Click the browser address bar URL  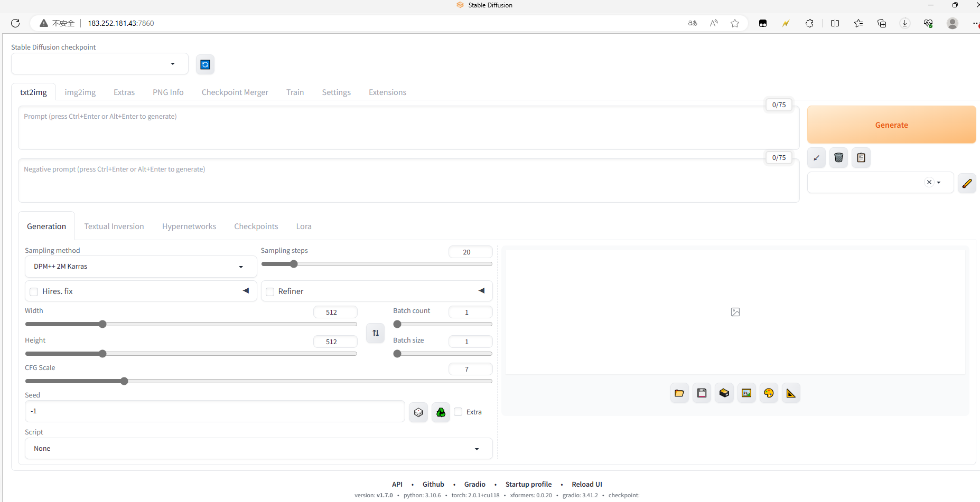pyautogui.click(x=121, y=23)
